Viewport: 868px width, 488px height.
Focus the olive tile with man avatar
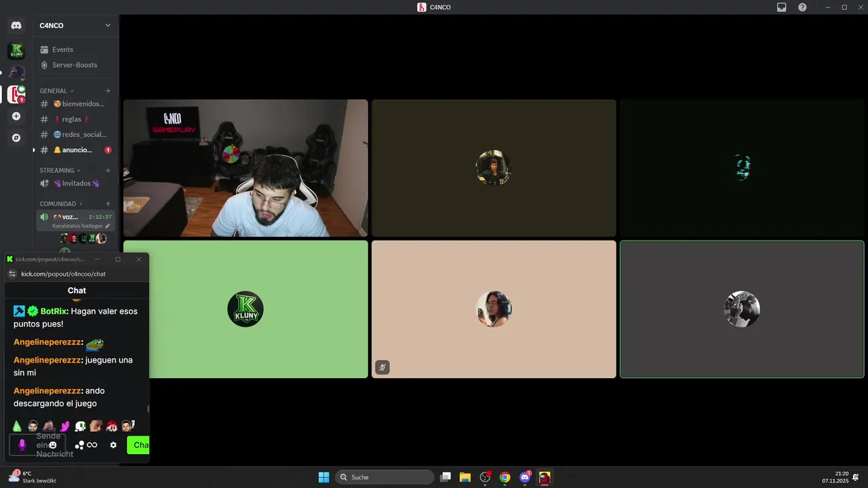[x=494, y=168]
